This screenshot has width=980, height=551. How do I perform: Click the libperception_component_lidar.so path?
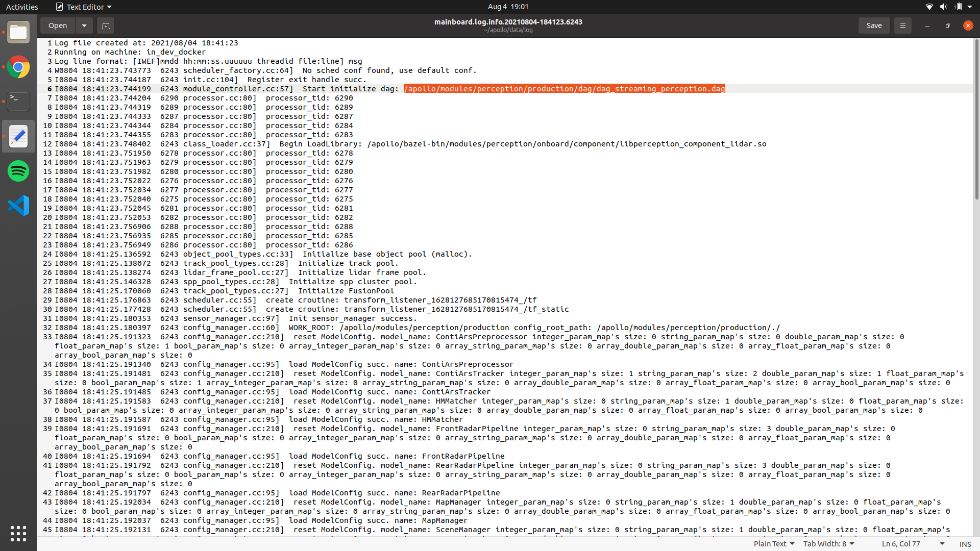tap(567, 144)
